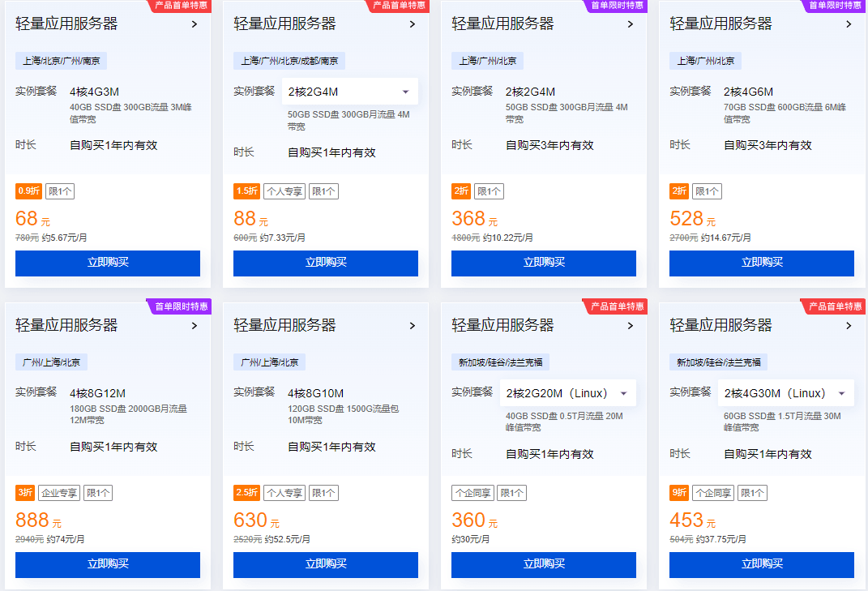The image size is (868, 591).
Task: Click the 个企同享 tag on the 453元 card
Action: (713, 492)
